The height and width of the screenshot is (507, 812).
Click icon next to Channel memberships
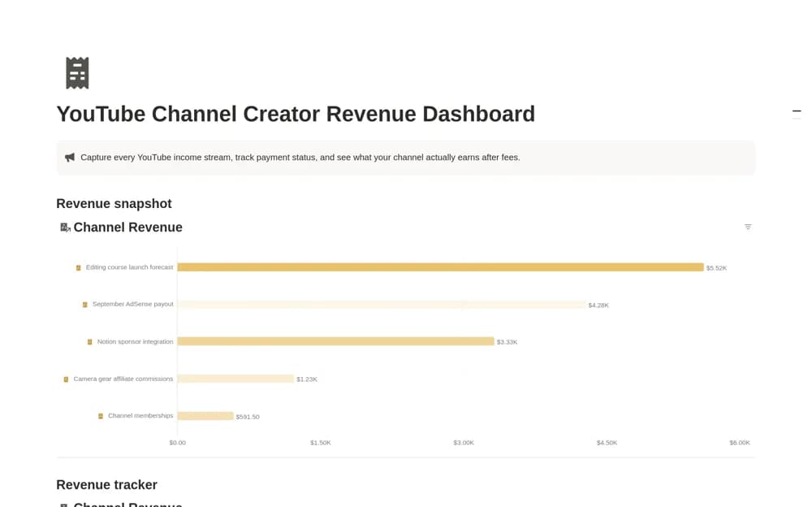point(101,416)
